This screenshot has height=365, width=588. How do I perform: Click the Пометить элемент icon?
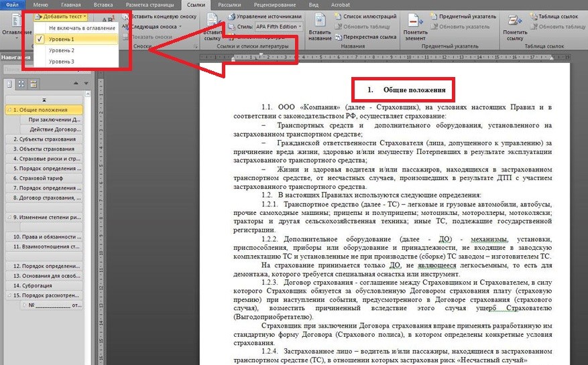pyautogui.click(x=415, y=26)
